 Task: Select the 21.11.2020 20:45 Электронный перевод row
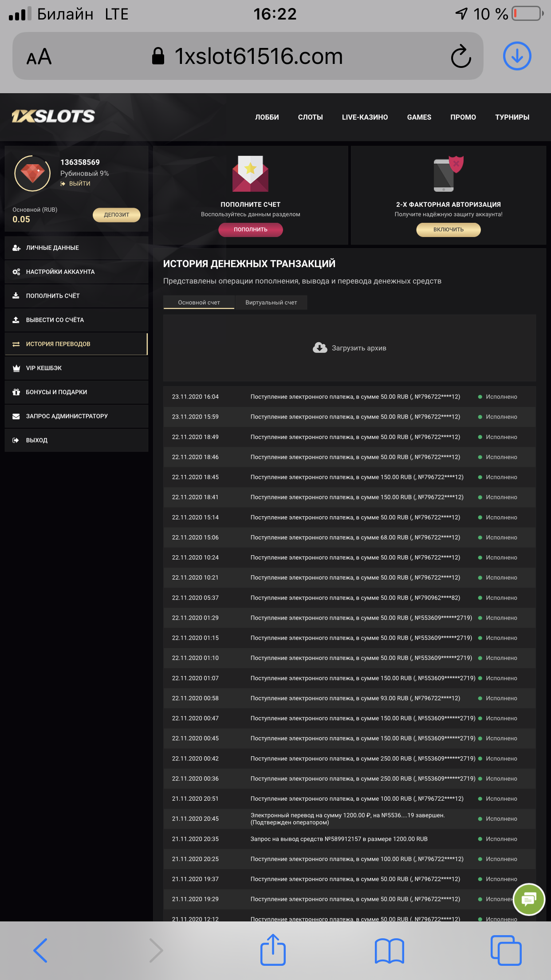pos(350,819)
